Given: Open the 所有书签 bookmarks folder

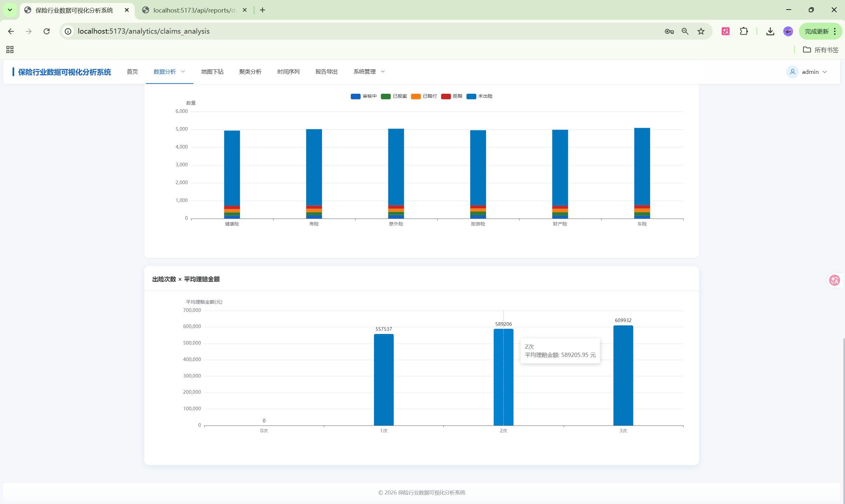Looking at the screenshot, I should (x=821, y=50).
